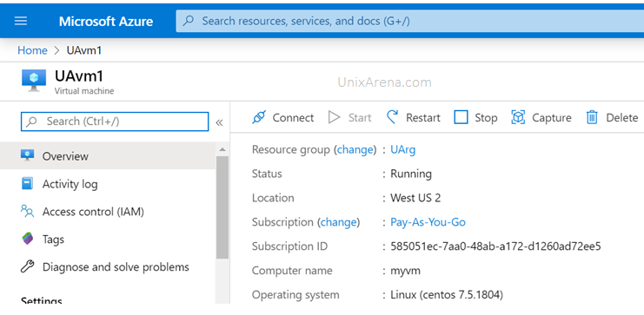Click the UAvm1 virtual machine icon
Image resolution: width=644 pixels, height=315 pixels.
coord(34,81)
